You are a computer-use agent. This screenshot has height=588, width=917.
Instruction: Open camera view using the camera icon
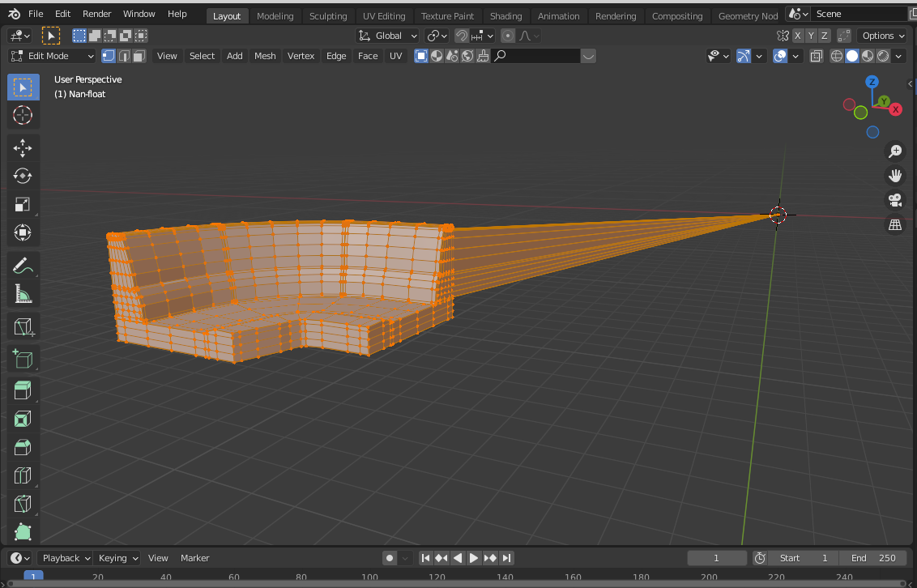894,200
